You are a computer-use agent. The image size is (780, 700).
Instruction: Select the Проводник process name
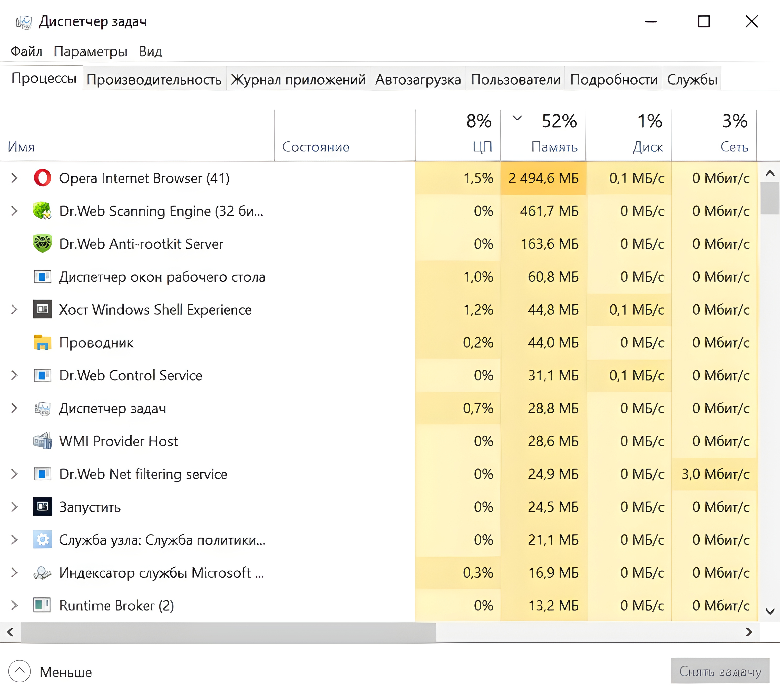[96, 342]
